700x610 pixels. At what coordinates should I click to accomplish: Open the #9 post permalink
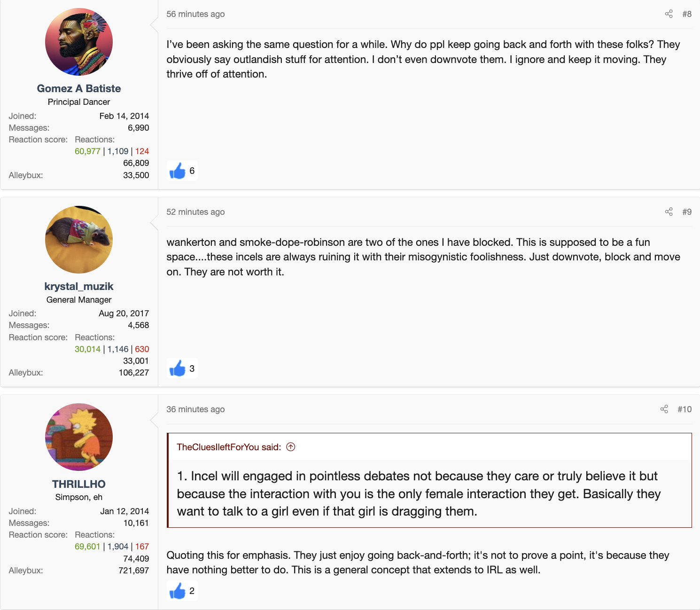(687, 212)
